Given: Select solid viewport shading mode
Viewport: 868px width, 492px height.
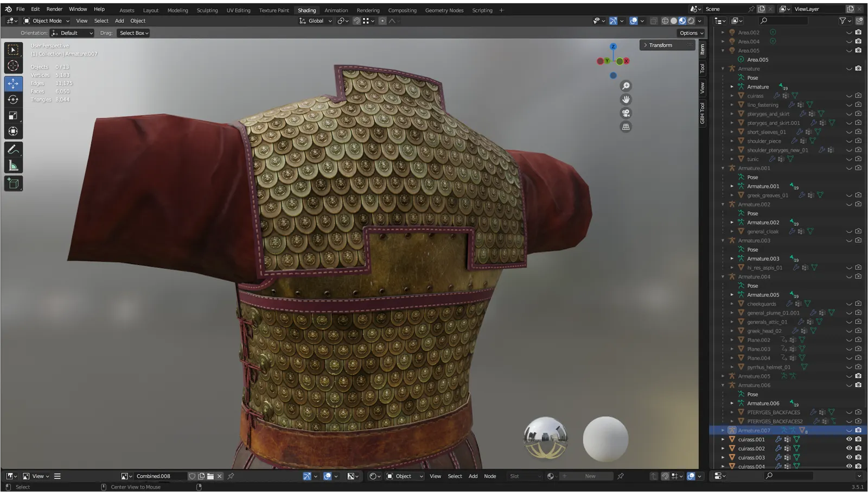Looking at the screenshot, I should pyautogui.click(x=674, y=21).
